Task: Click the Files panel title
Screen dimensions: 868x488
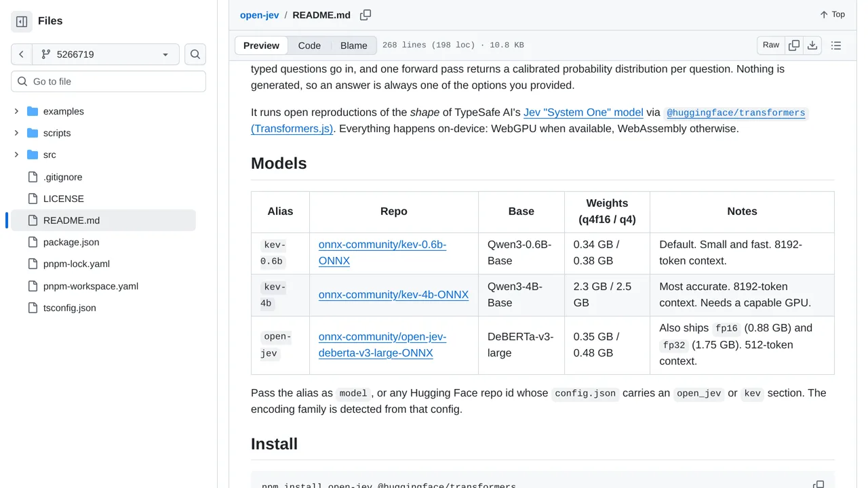Action: point(50,21)
